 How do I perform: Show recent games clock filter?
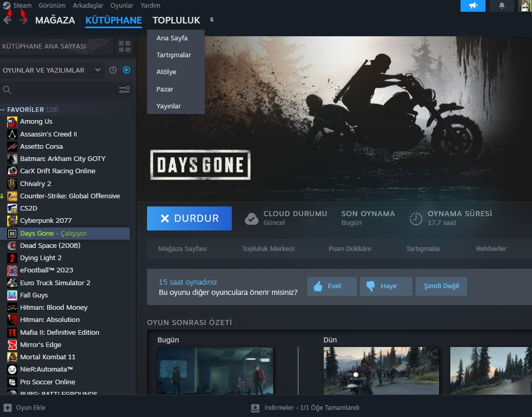pyautogui.click(x=113, y=70)
